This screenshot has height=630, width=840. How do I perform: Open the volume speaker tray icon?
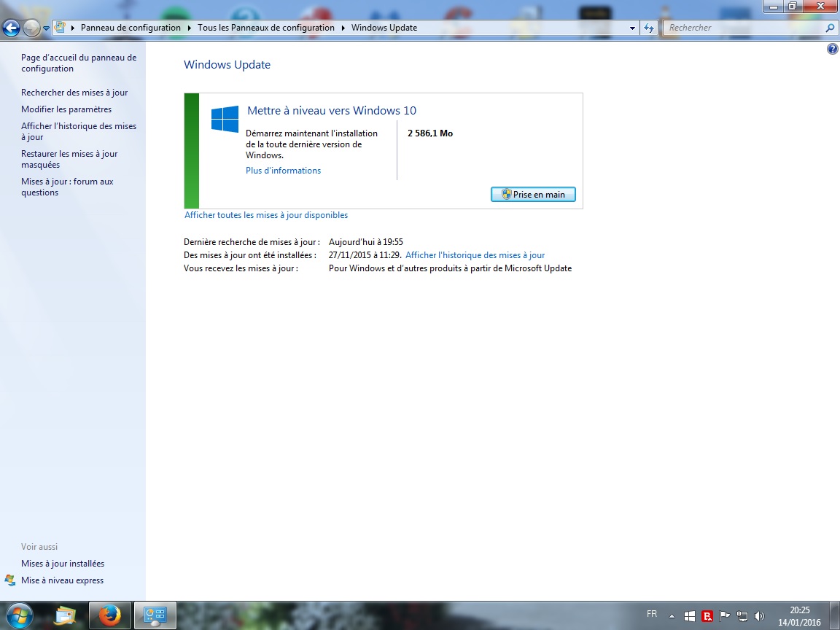tap(759, 616)
